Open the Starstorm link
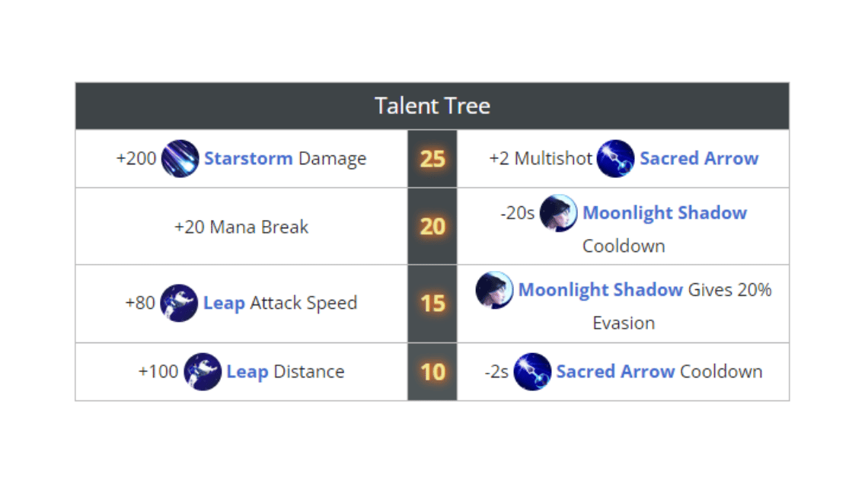The image size is (868, 487). click(x=248, y=159)
